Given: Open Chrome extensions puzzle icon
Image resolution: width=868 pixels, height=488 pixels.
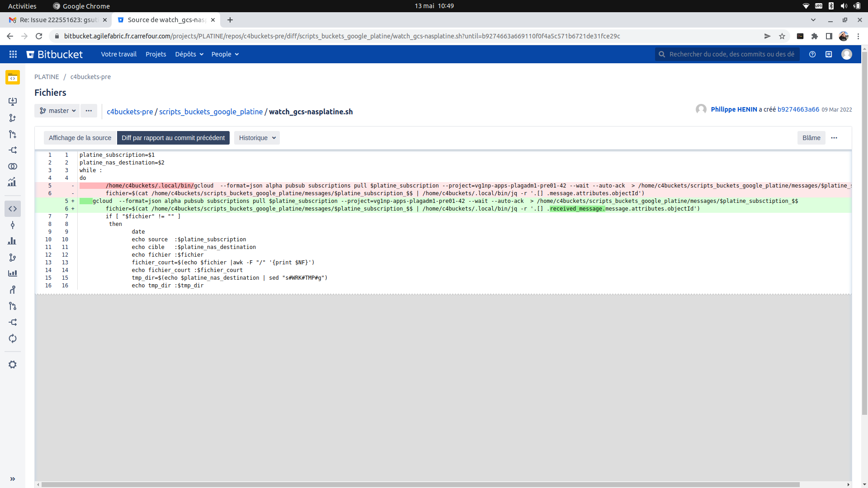Looking at the screenshot, I should click(x=815, y=36).
